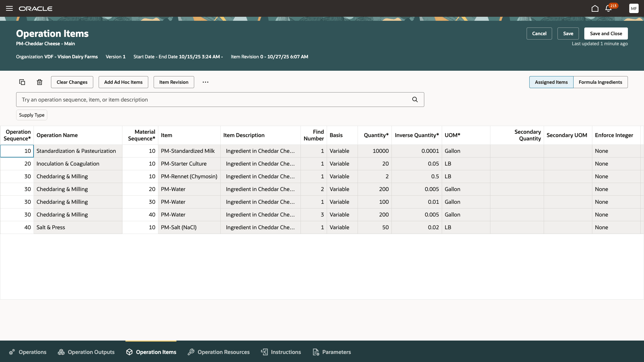Open the hamburger navigation menu
The height and width of the screenshot is (362, 644).
tap(9, 8)
